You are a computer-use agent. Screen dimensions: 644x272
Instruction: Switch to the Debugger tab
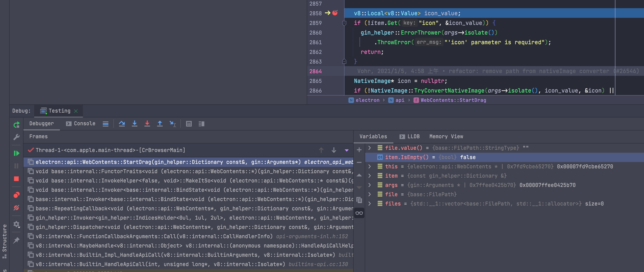[41, 124]
